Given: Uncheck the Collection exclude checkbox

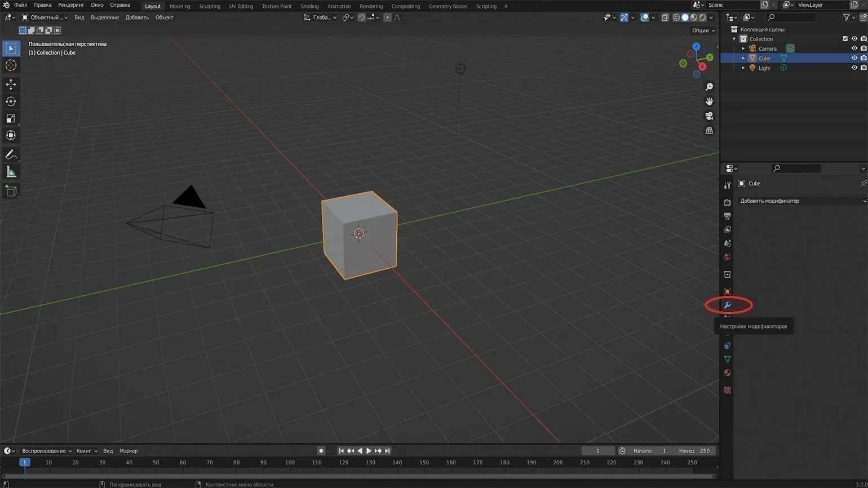Looking at the screenshot, I should pos(845,39).
